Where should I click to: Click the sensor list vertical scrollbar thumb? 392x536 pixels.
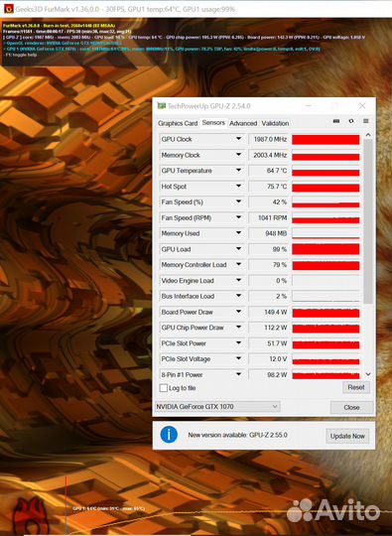(x=368, y=221)
